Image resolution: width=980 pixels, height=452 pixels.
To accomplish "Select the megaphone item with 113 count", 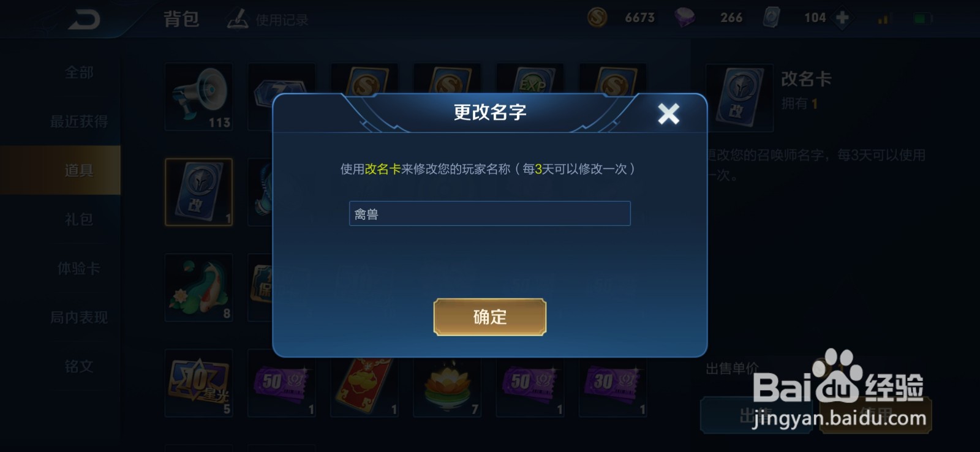I will point(198,97).
